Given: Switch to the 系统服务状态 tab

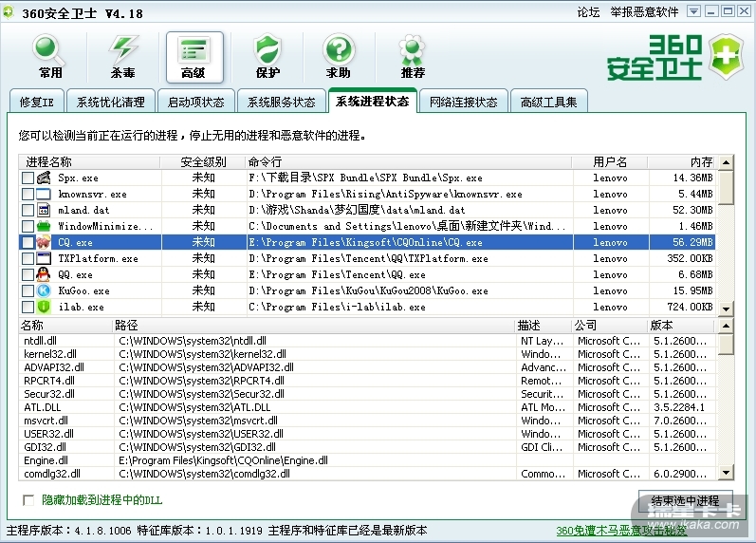Looking at the screenshot, I should click(282, 102).
